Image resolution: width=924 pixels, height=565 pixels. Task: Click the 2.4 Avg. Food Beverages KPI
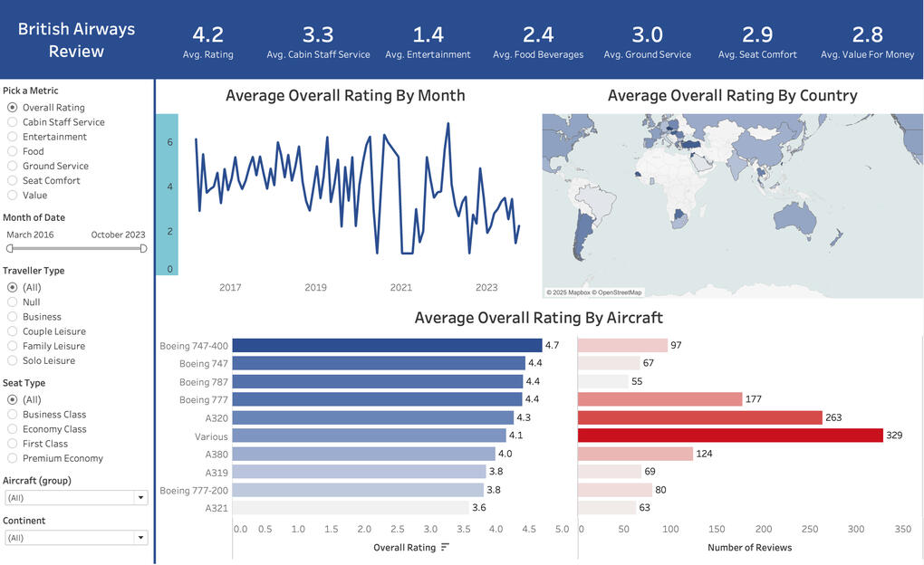pyautogui.click(x=538, y=42)
